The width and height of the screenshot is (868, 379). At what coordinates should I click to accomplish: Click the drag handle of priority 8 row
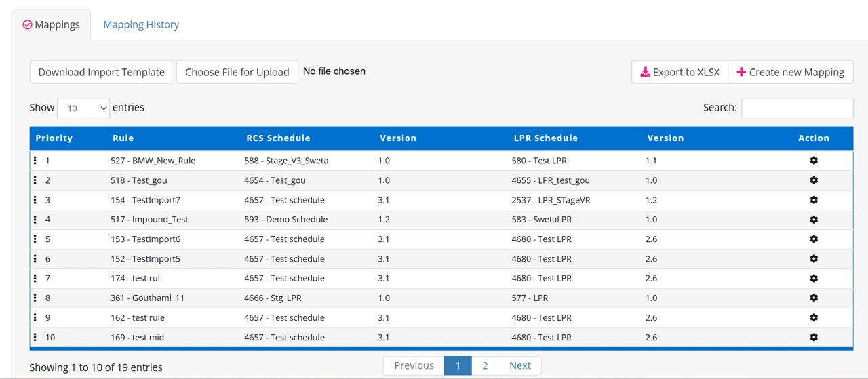point(35,298)
